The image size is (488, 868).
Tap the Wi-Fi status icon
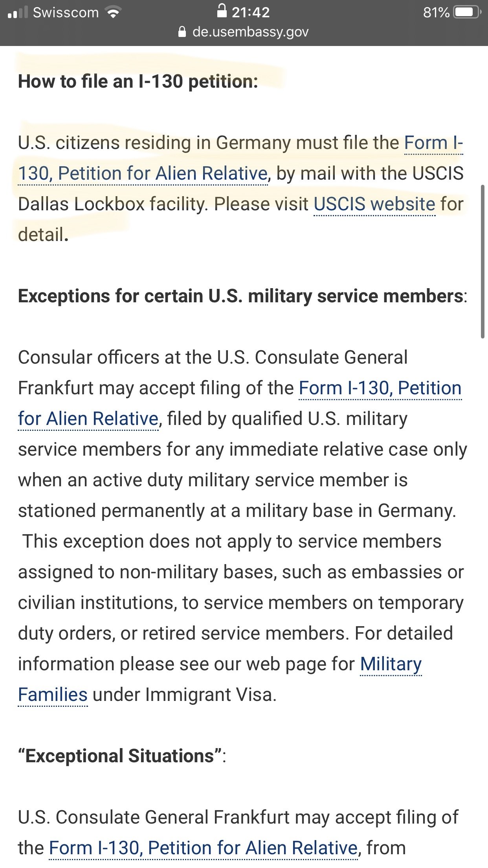click(x=114, y=13)
